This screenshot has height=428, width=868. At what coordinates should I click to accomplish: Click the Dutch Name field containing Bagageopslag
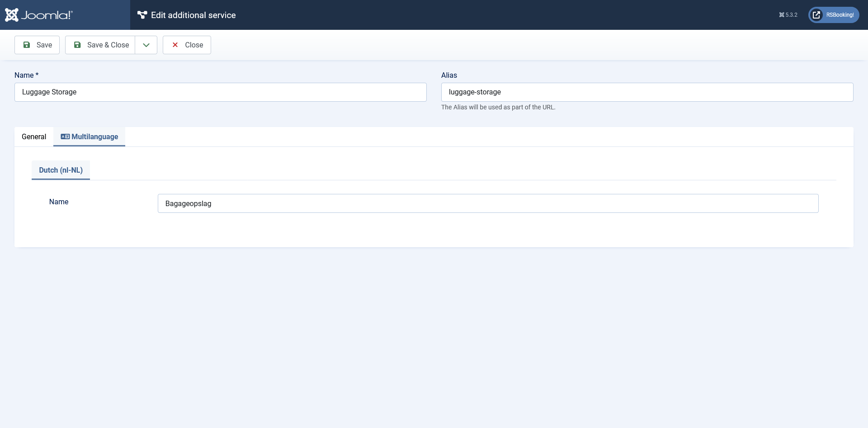(488, 203)
